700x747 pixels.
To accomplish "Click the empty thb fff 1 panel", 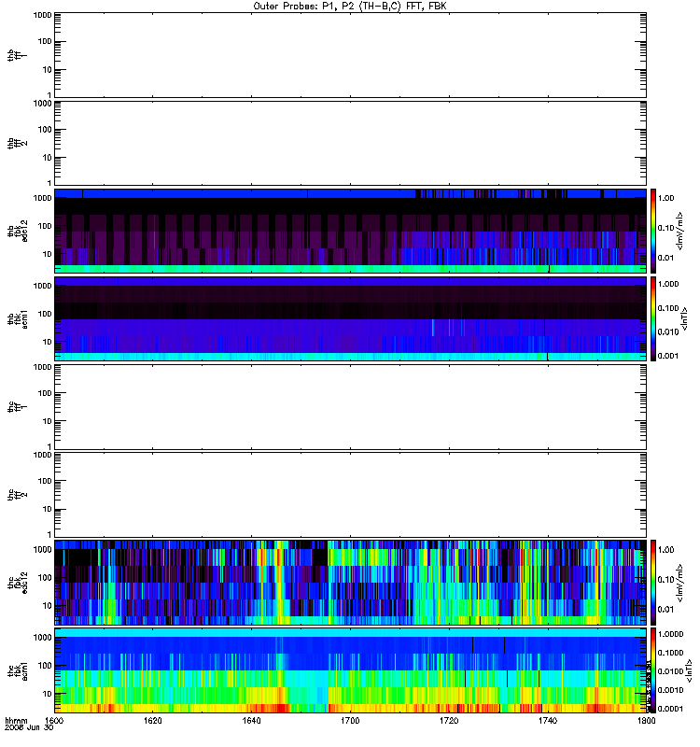I will point(350,55).
